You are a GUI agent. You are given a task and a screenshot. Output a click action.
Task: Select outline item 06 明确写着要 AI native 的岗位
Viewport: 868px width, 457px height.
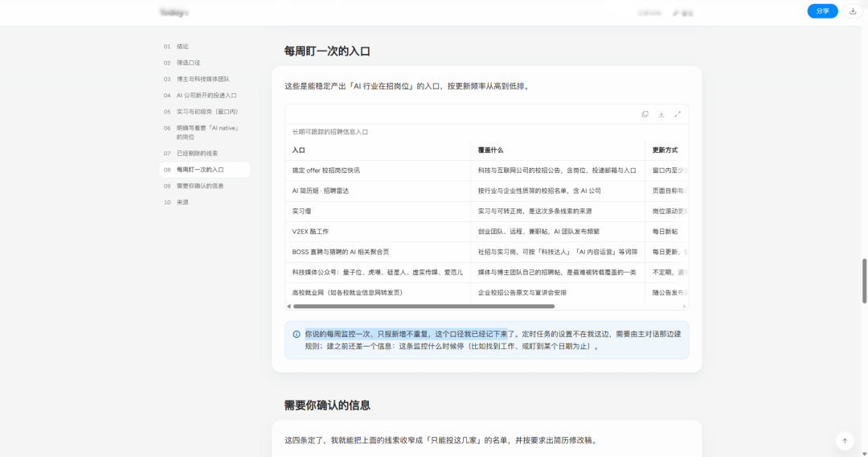pyautogui.click(x=204, y=133)
